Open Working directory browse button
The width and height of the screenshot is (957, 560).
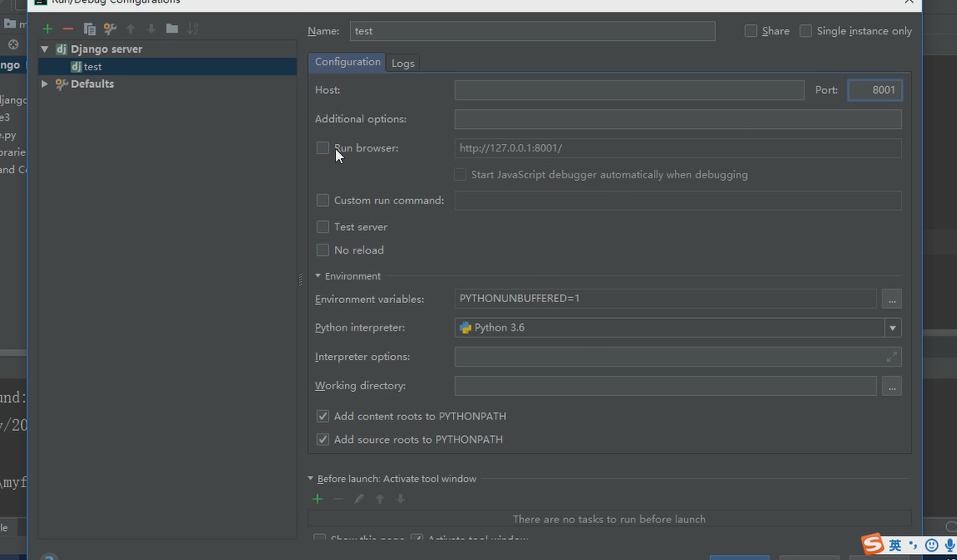pyautogui.click(x=892, y=386)
